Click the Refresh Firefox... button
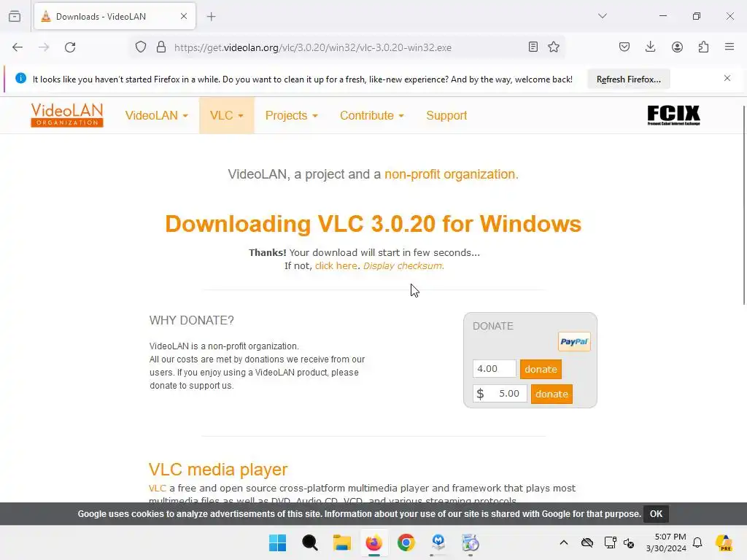The height and width of the screenshot is (560, 747). [628, 79]
